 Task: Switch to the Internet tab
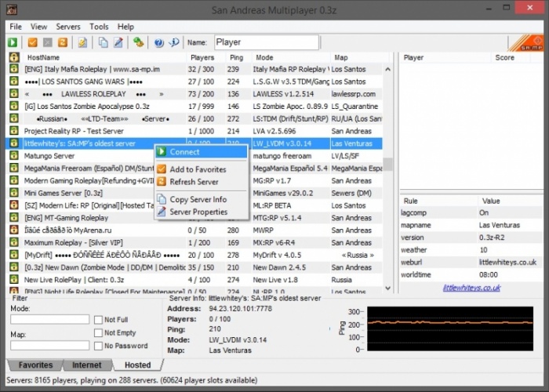(x=86, y=365)
